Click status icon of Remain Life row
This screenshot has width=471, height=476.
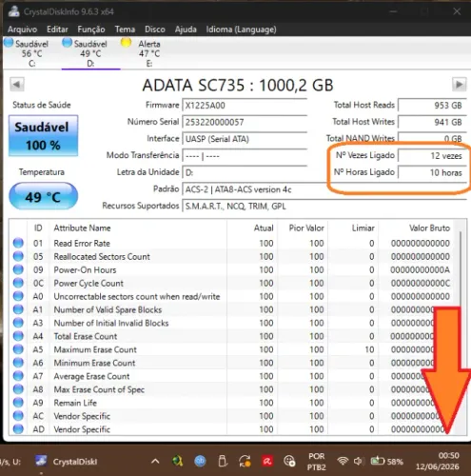[x=18, y=403]
